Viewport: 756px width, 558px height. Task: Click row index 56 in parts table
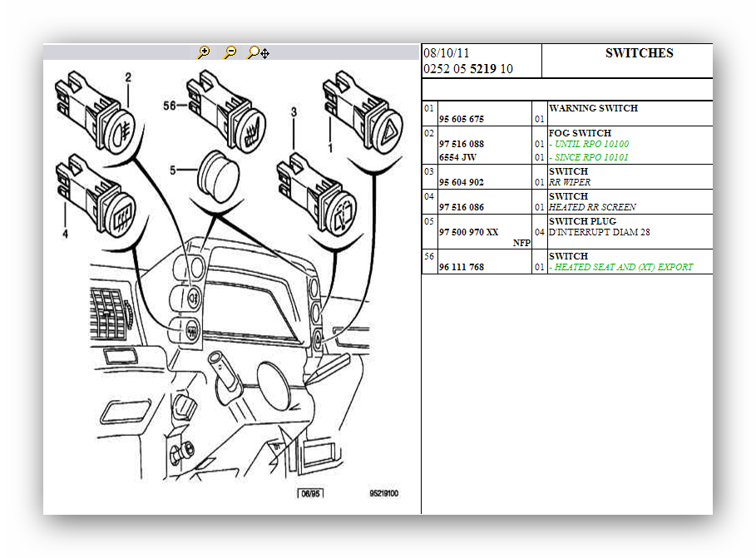tap(429, 256)
